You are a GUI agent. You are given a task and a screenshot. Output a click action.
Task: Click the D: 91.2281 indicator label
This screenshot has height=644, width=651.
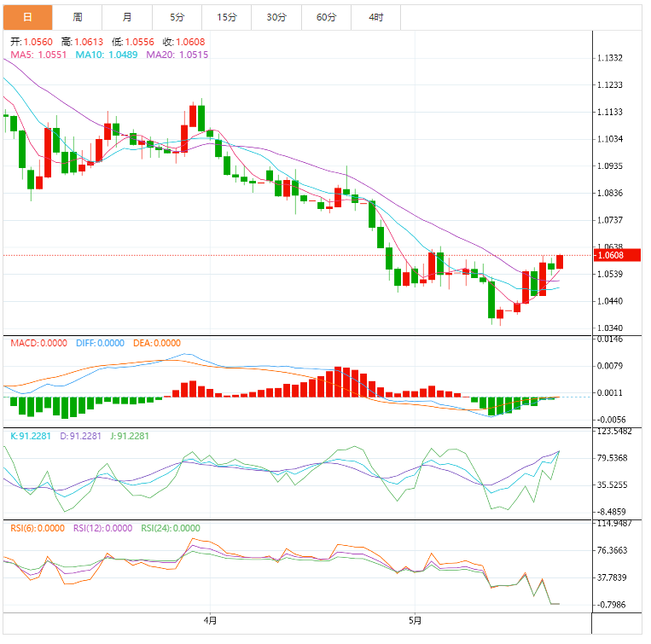(80, 436)
